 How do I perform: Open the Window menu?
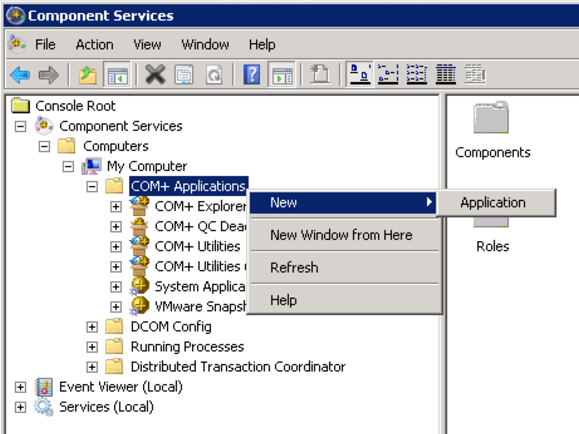click(x=205, y=45)
